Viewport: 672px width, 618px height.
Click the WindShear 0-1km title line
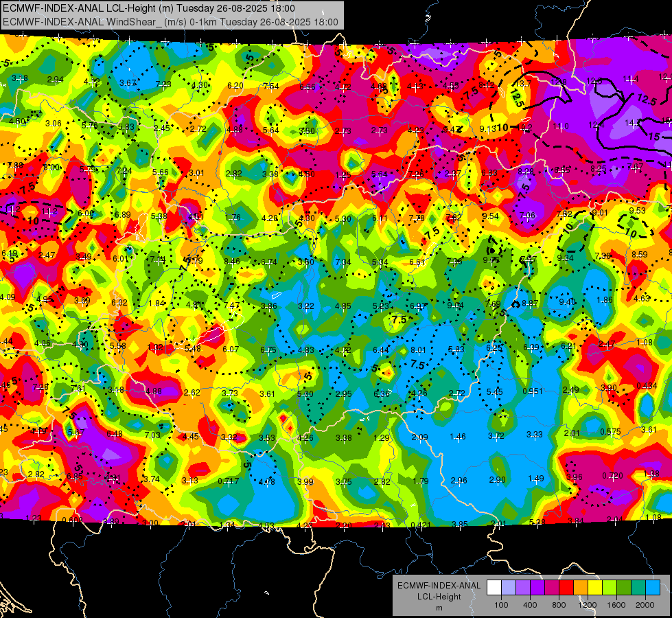pyautogui.click(x=170, y=22)
